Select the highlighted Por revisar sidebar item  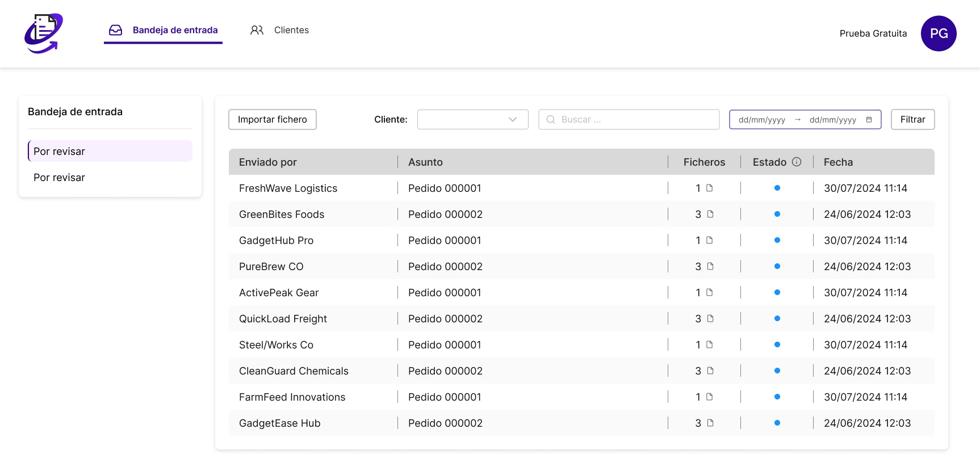pyautogui.click(x=110, y=152)
